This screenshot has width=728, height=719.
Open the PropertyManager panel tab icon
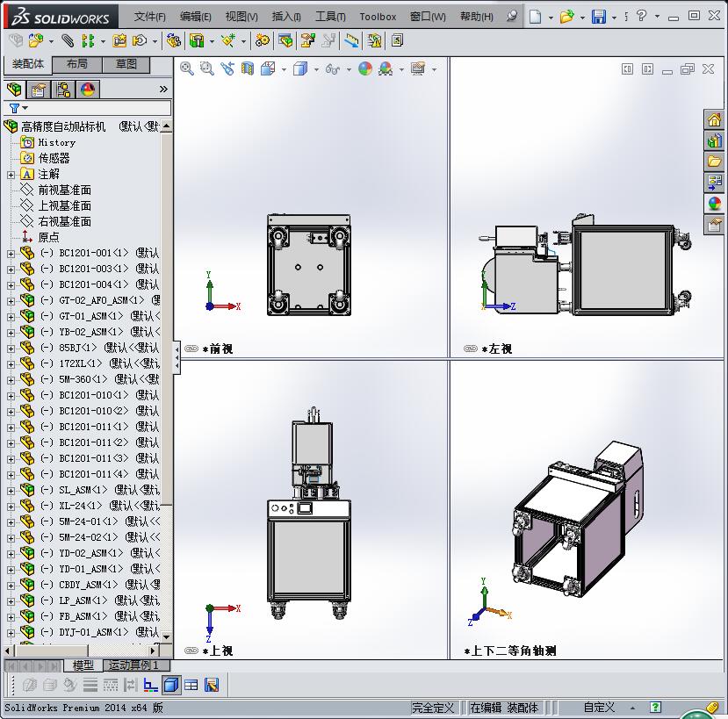[39, 90]
